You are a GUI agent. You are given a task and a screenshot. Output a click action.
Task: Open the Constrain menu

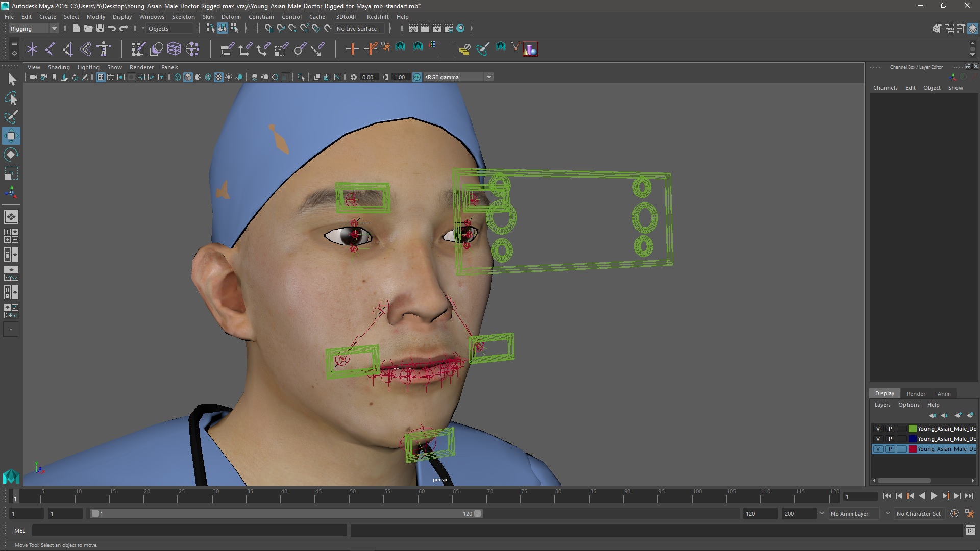click(x=261, y=17)
